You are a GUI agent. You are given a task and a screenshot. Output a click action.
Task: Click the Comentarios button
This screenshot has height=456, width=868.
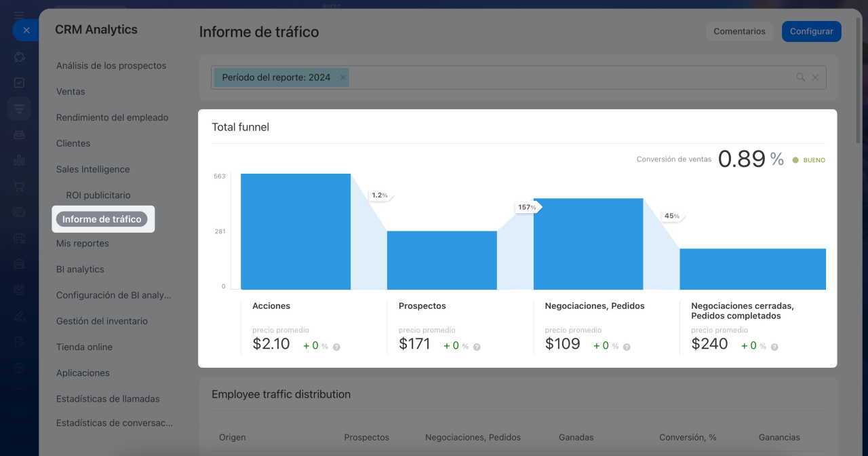pos(739,31)
